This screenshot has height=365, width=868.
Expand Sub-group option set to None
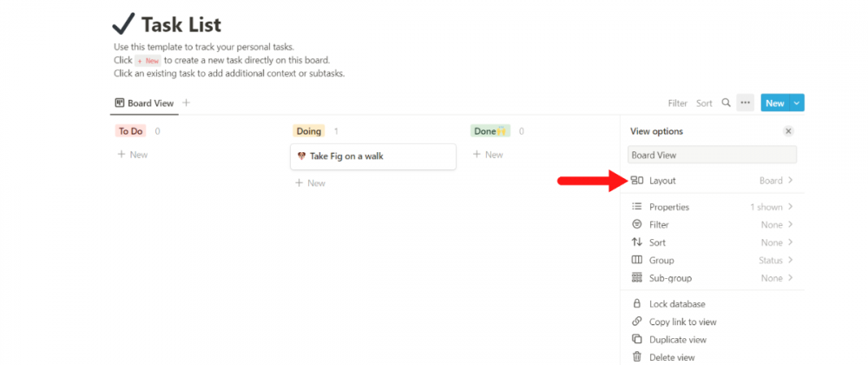coord(712,278)
